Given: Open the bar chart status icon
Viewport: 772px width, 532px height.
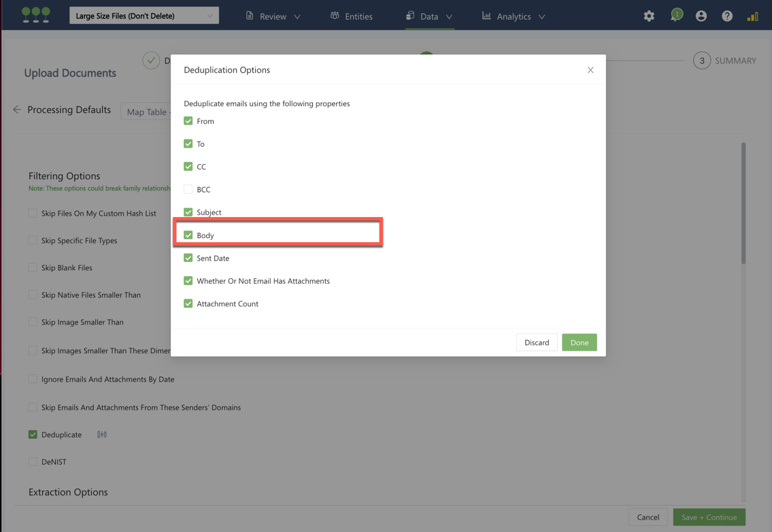Looking at the screenshot, I should (x=752, y=16).
